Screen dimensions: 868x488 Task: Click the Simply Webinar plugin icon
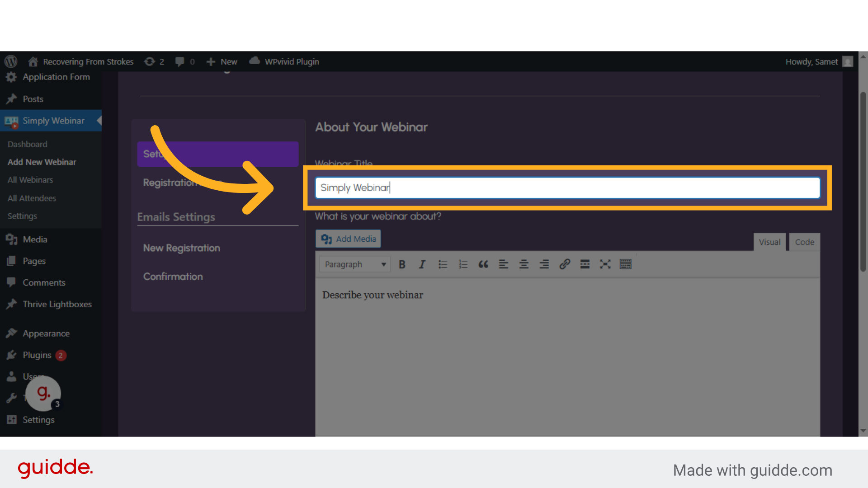[x=11, y=121]
